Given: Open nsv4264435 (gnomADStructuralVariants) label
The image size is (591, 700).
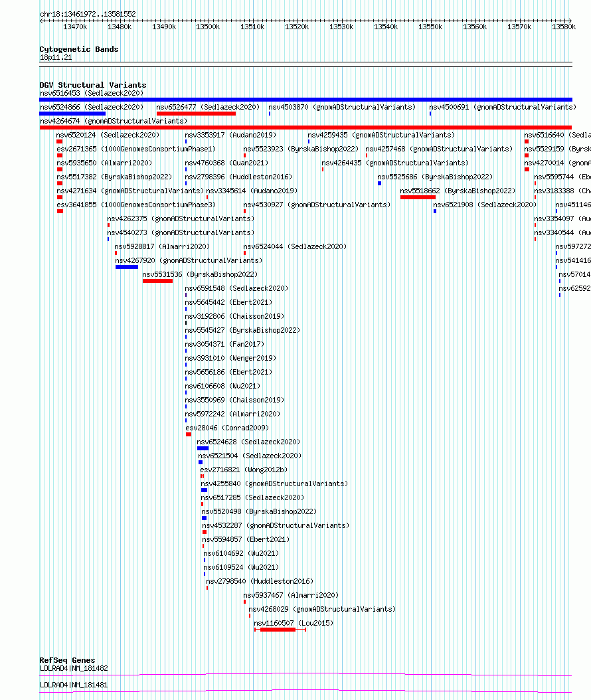Looking at the screenshot, I should tap(396, 163).
